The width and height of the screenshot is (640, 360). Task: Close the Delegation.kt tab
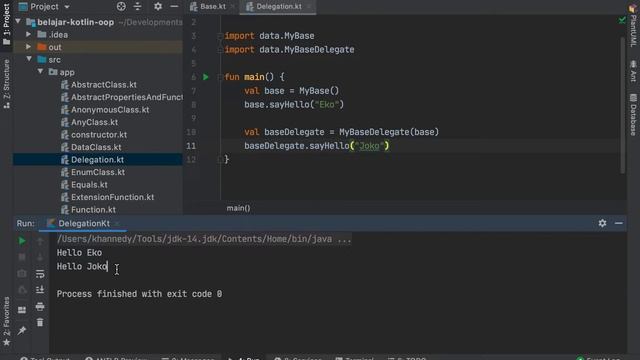(x=309, y=7)
